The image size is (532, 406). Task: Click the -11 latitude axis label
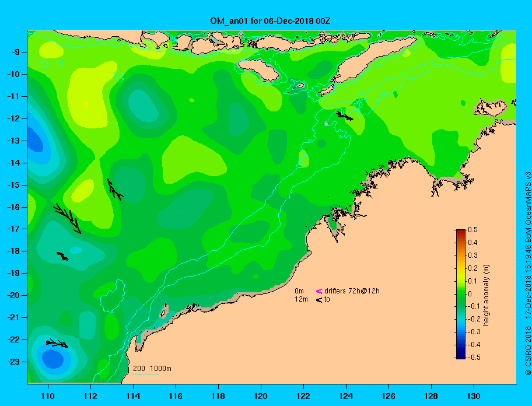point(13,97)
